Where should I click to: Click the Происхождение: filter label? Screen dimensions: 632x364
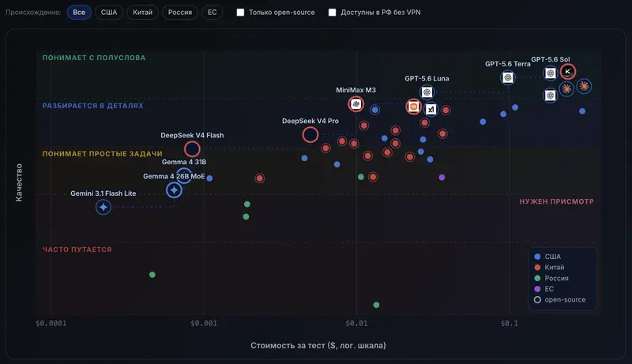[x=33, y=13]
